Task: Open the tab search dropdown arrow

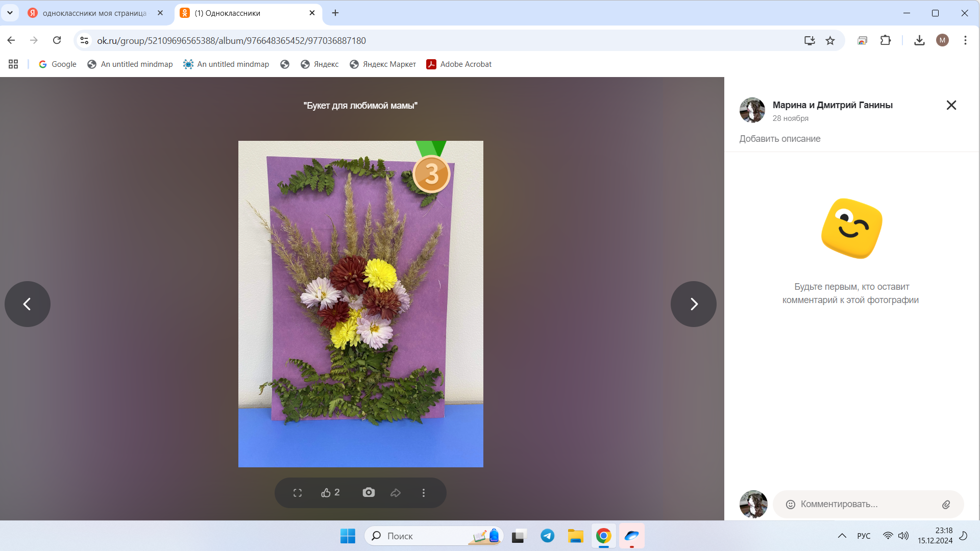Action: (x=10, y=13)
